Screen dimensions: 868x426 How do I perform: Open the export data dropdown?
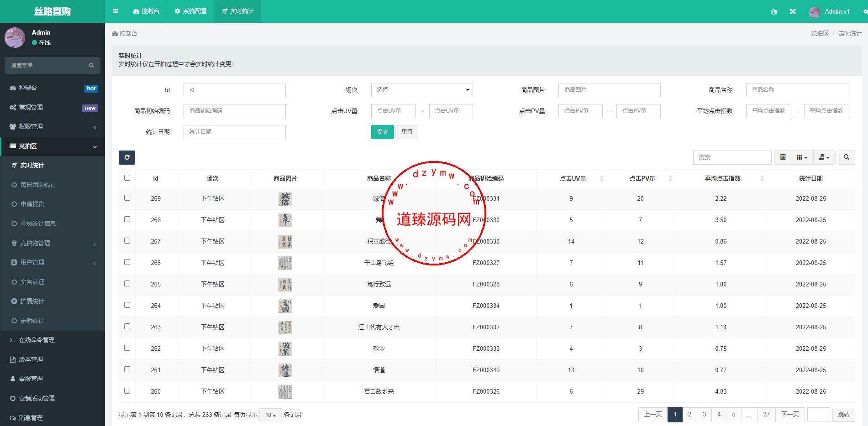(x=824, y=157)
